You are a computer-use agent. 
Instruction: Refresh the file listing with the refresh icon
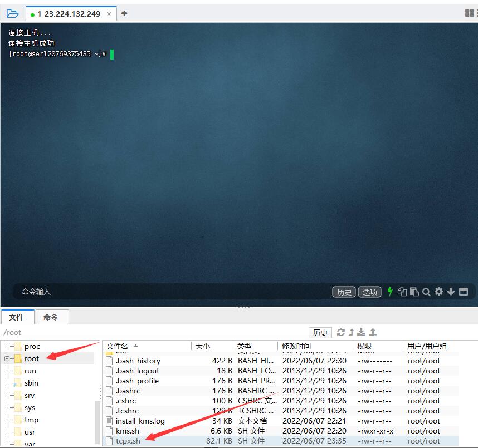click(x=340, y=332)
